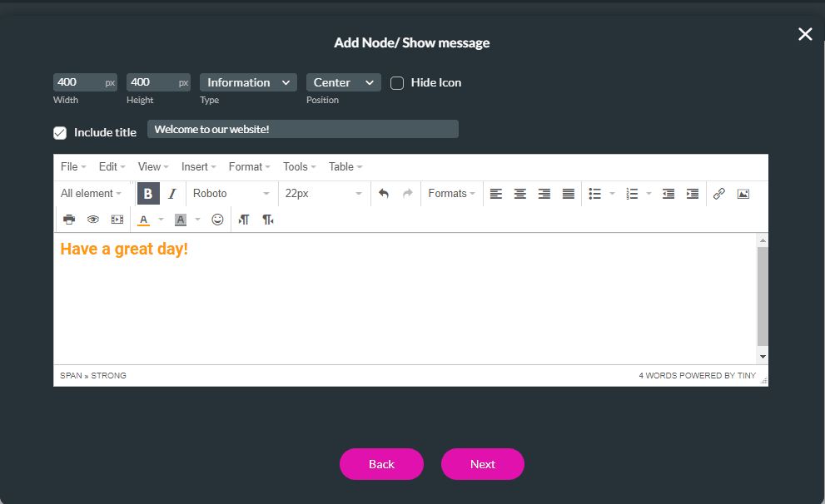
Task: Click the insert image icon
Action: coord(743,193)
